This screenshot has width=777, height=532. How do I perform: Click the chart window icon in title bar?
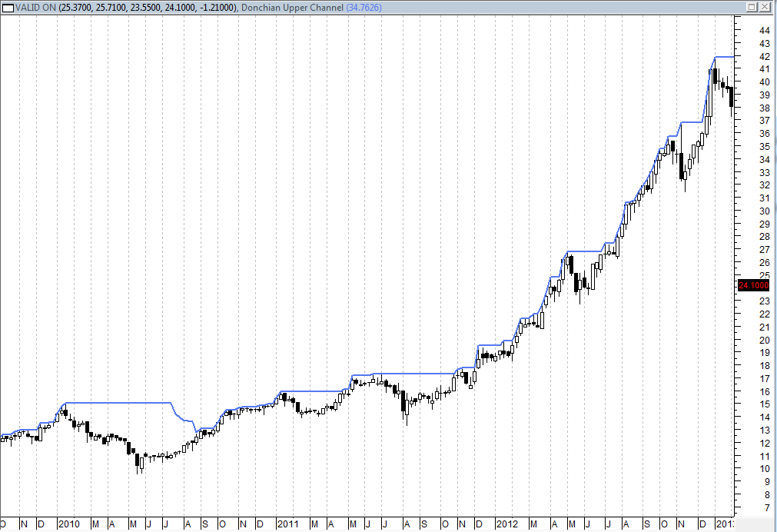8,7
